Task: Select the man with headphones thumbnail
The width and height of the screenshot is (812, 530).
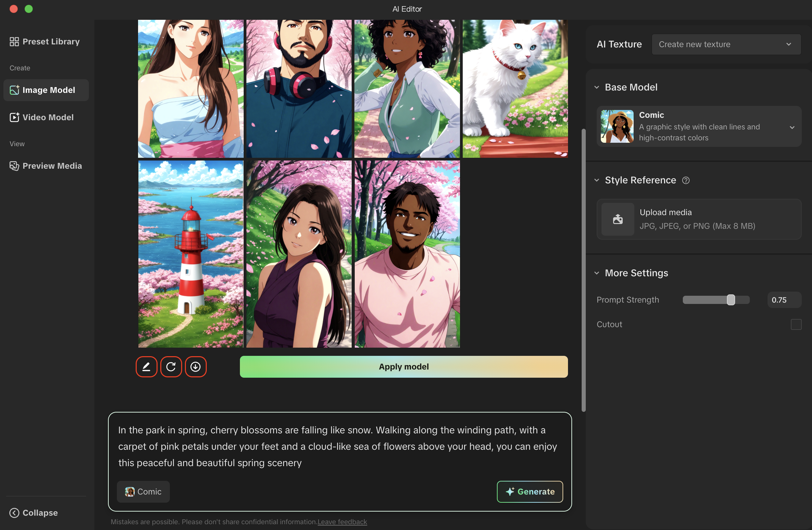Action: tap(299, 89)
